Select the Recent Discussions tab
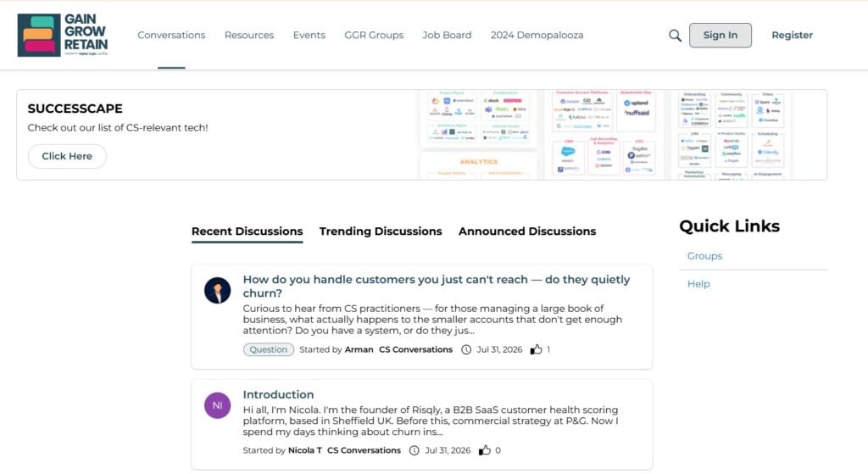This screenshot has height=474, width=868. (x=247, y=231)
